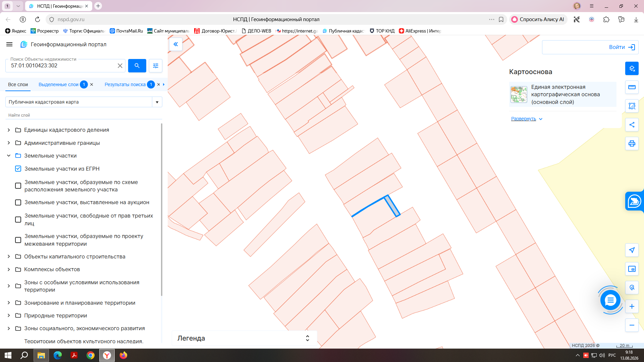Image resolution: width=644 pixels, height=362 pixels.
Task: Click the blue magnifier search button
Action: pyautogui.click(x=137, y=66)
